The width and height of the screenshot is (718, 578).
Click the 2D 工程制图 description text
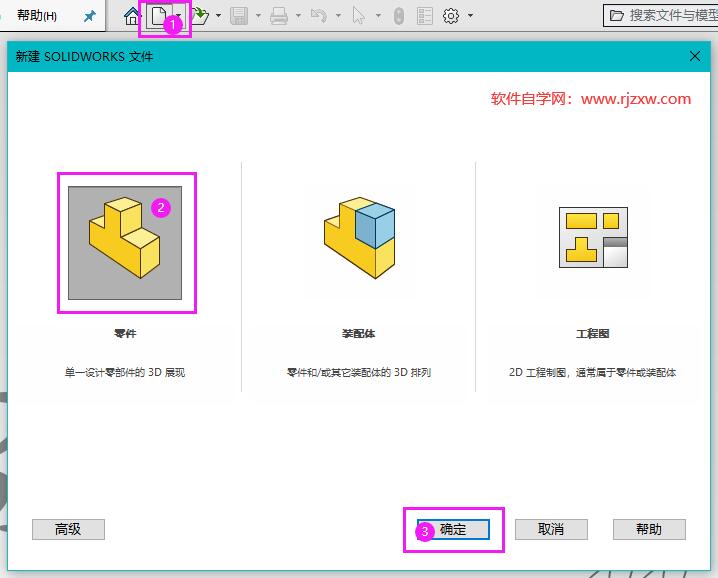tap(593, 372)
